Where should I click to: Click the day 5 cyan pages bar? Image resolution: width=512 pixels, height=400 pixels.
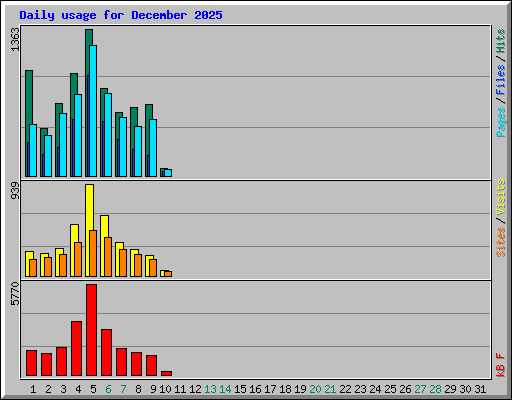(93, 111)
